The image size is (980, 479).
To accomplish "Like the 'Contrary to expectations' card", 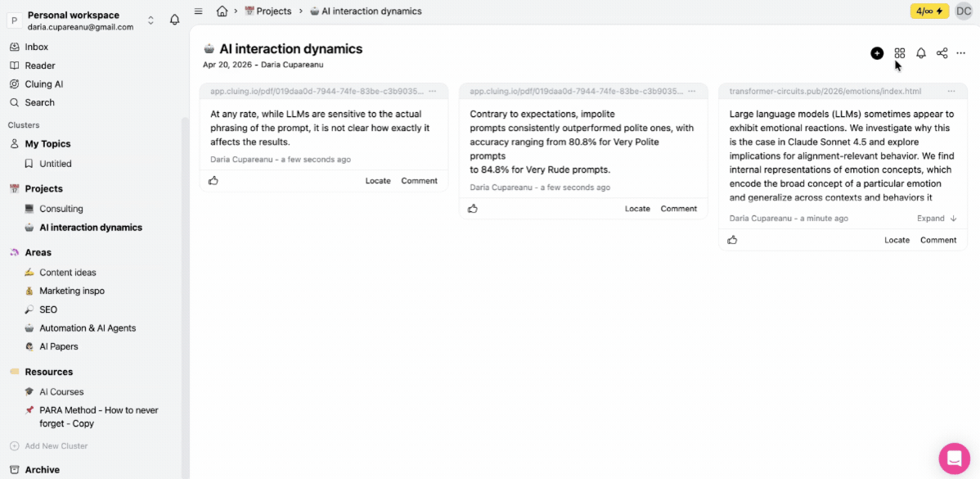I will tap(473, 209).
